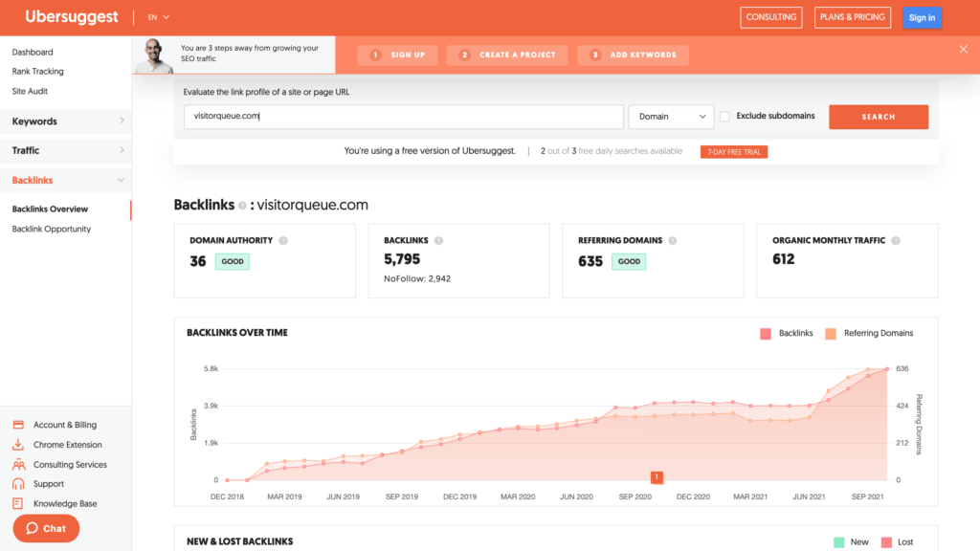Click the DEC 2018 axis label
The width and height of the screenshot is (980, 551).
coord(227,497)
